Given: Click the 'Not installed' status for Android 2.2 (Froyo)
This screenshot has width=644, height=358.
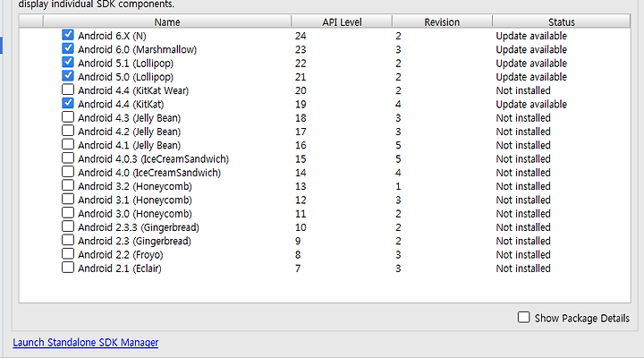Looking at the screenshot, I should pyautogui.click(x=523, y=255).
